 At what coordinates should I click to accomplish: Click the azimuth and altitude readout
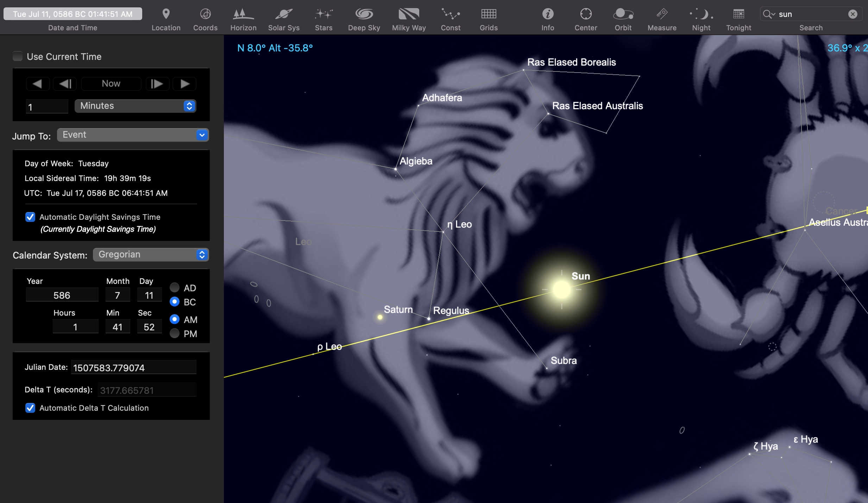click(275, 48)
